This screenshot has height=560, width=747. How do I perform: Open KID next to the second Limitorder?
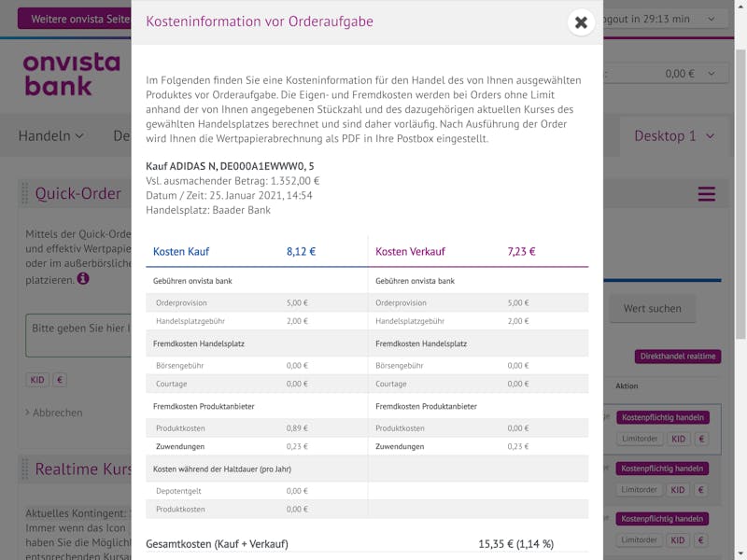coord(678,489)
